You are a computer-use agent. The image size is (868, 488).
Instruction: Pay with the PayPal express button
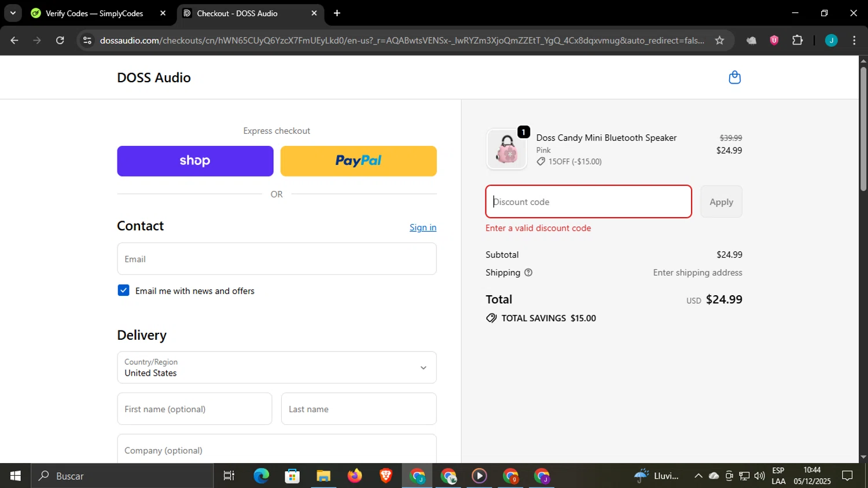pyautogui.click(x=358, y=161)
